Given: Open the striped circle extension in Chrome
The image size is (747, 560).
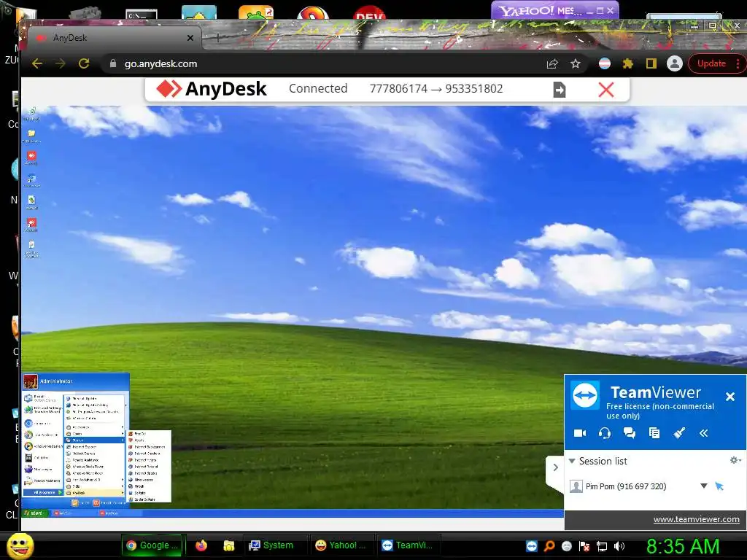Looking at the screenshot, I should tap(605, 64).
